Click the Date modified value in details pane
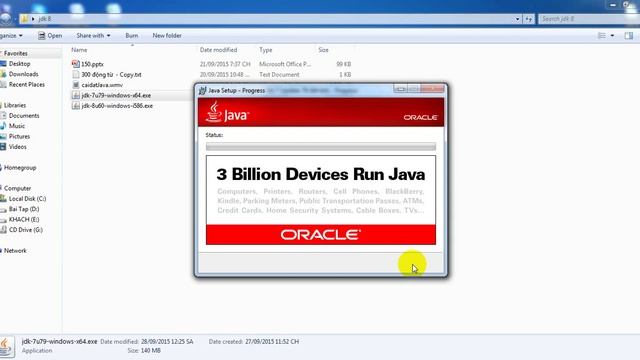This screenshot has width=640, height=360. 167,342
